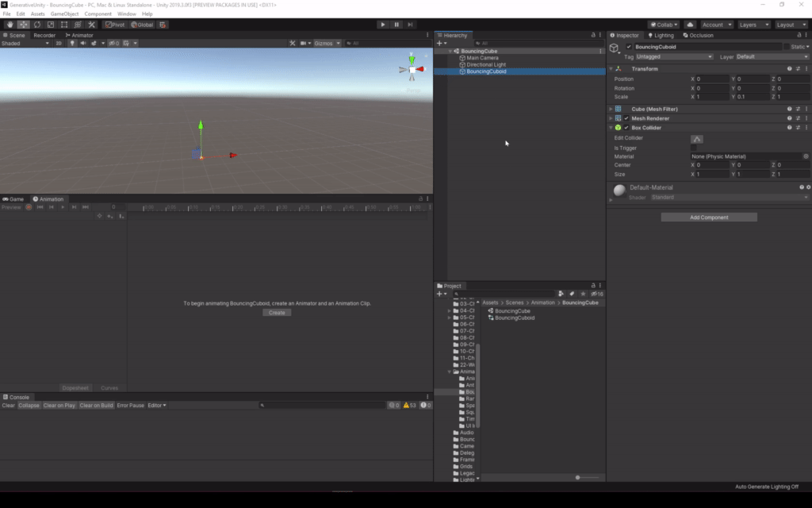Disable the Box Collider component
Image resolution: width=812 pixels, height=508 pixels.
coord(626,128)
